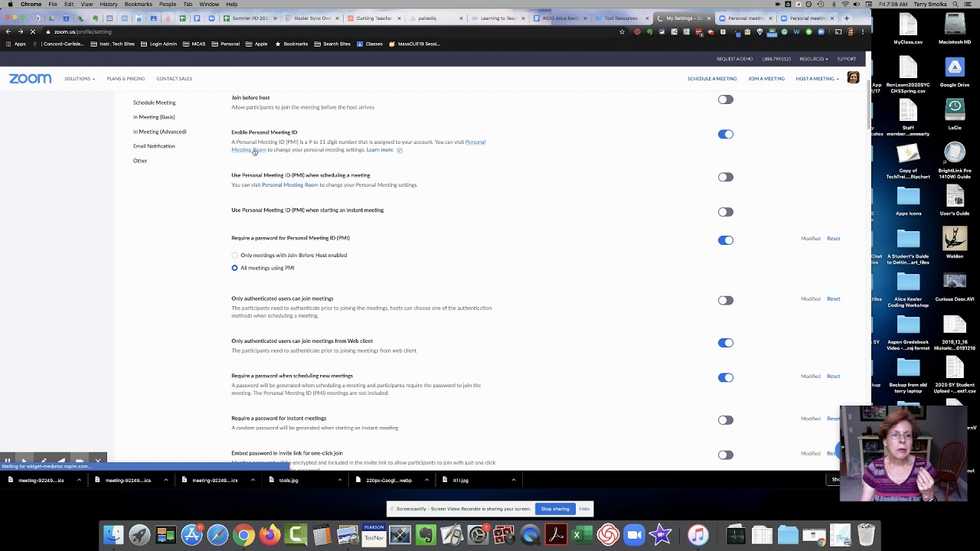Open the RTI.jpg download options chevron

[x=513, y=480]
